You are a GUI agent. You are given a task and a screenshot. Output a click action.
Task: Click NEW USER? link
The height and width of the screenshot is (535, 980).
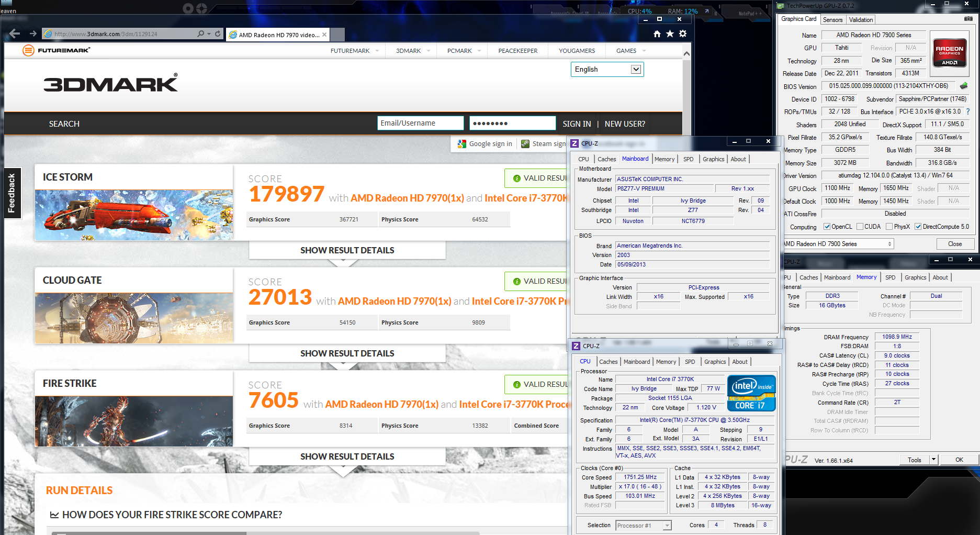(625, 124)
